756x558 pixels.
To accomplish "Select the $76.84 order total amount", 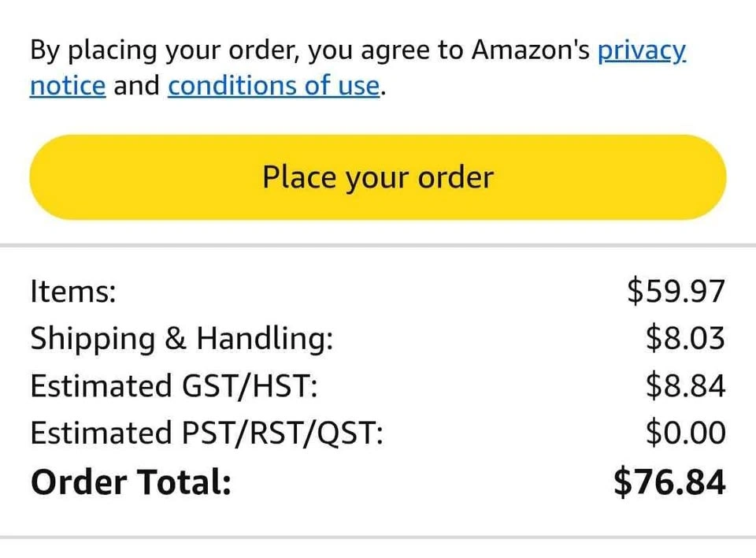I will click(x=669, y=482).
